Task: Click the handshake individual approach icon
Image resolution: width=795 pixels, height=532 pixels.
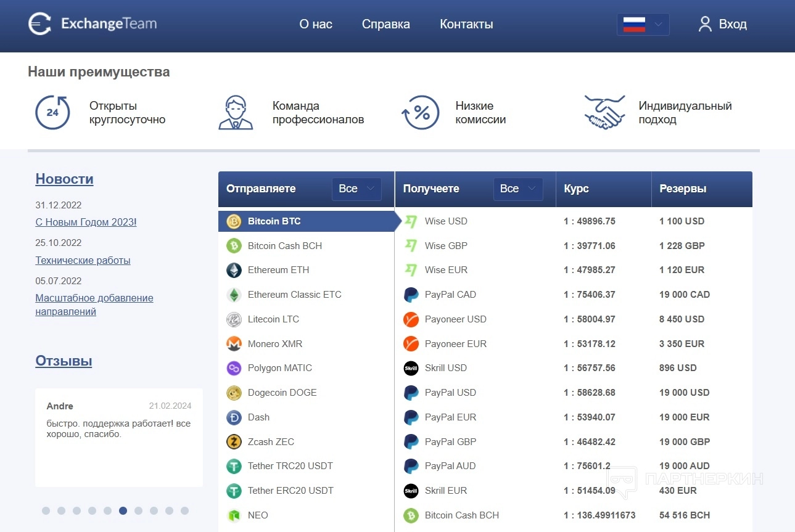Action: coord(604,112)
